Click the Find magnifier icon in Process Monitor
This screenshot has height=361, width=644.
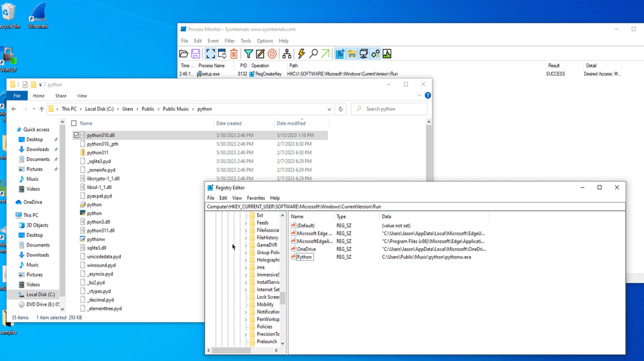coord(314,54)
